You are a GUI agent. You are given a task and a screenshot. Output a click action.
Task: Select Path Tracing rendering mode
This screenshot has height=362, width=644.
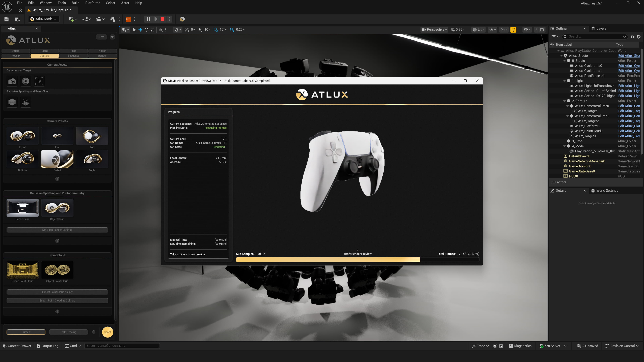pos(68,332)
